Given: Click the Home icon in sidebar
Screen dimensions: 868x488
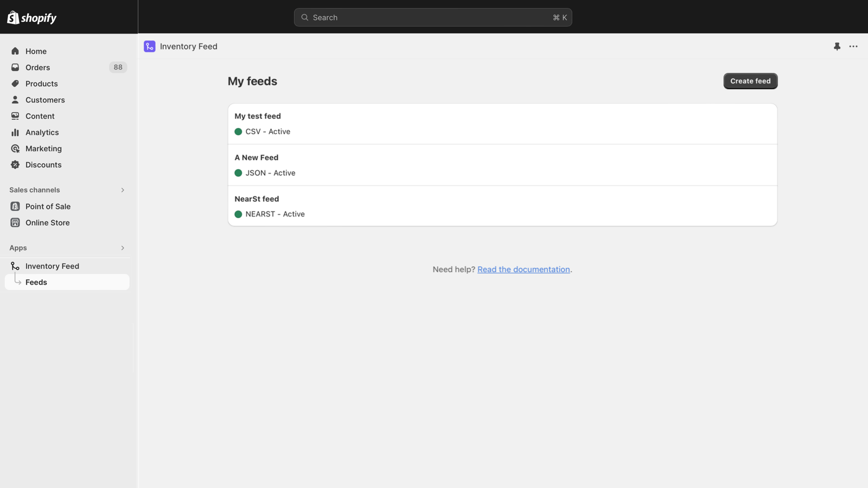Looking at the screenshot, I should (x=15, y=51).
